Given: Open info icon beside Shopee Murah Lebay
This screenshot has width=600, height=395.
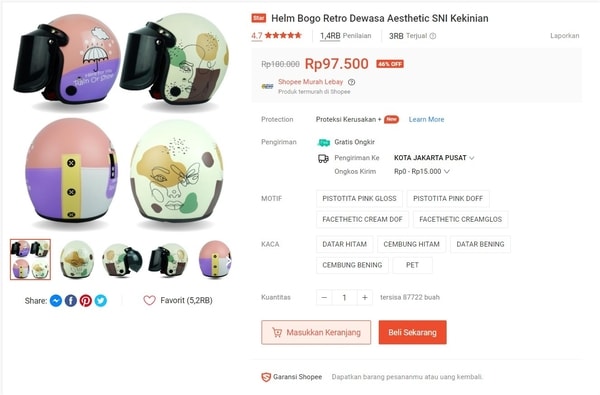Looking at the screenshot, I should 351,82.
